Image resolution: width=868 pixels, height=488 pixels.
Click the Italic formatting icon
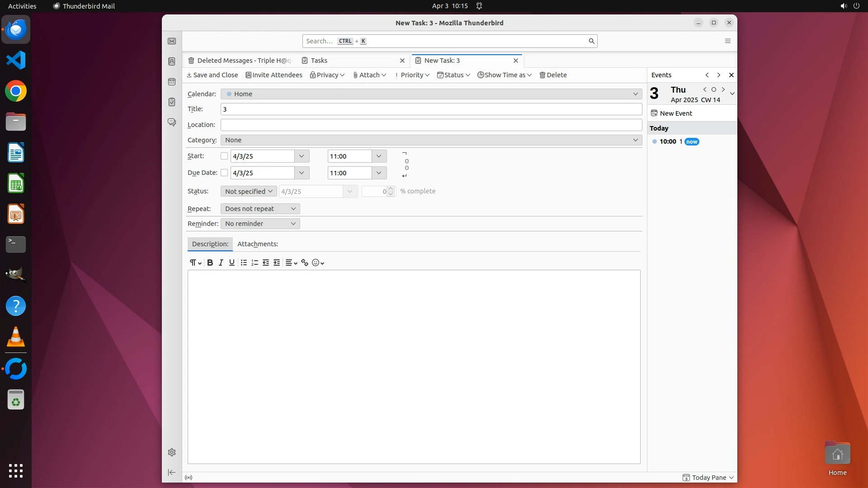pyautogui.click(x=221, y=263)
